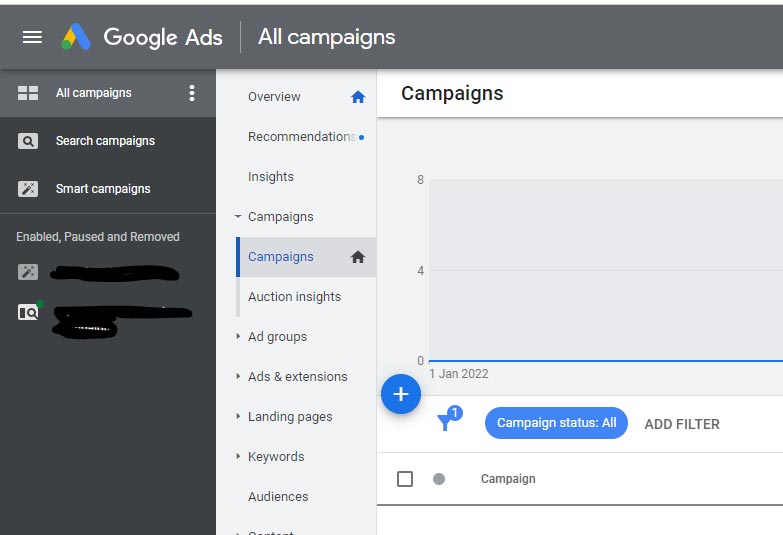Collapse the Campaigns section arrow
Viewport: 783px width, 535px height.
(238, 216)
